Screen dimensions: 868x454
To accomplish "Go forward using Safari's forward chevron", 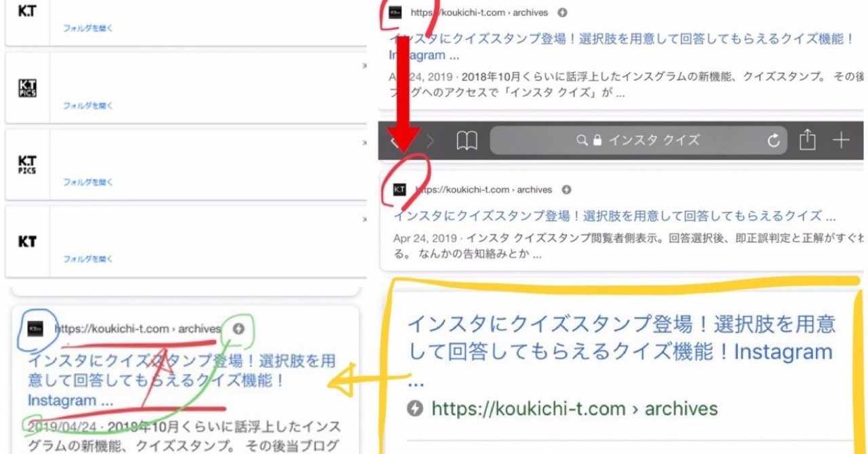I will pos(430,141).
